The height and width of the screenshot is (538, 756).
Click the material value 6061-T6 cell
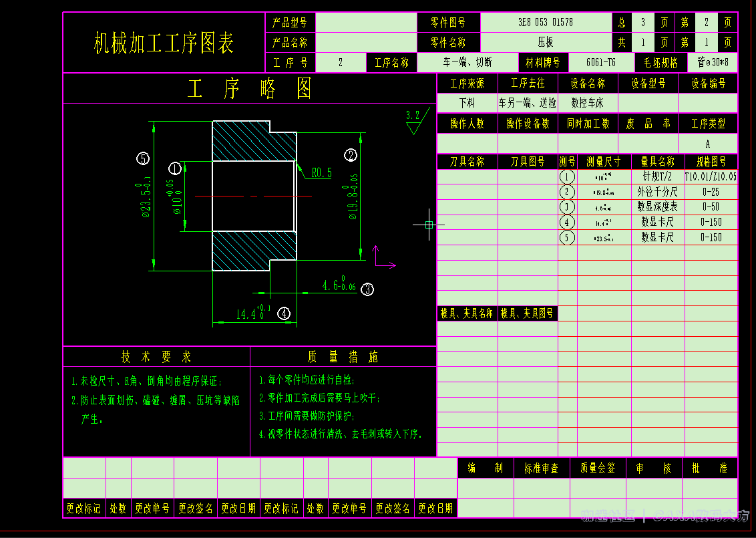point(601,63)
